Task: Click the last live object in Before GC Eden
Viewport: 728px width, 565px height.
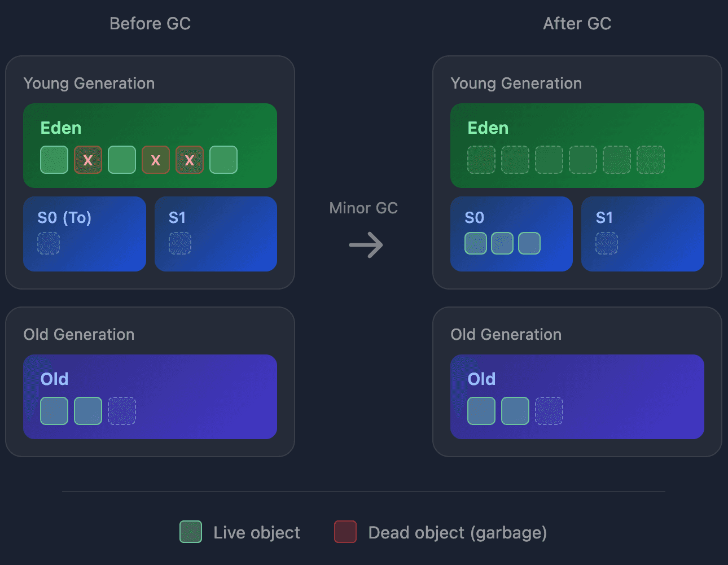Action: (223, 160)
